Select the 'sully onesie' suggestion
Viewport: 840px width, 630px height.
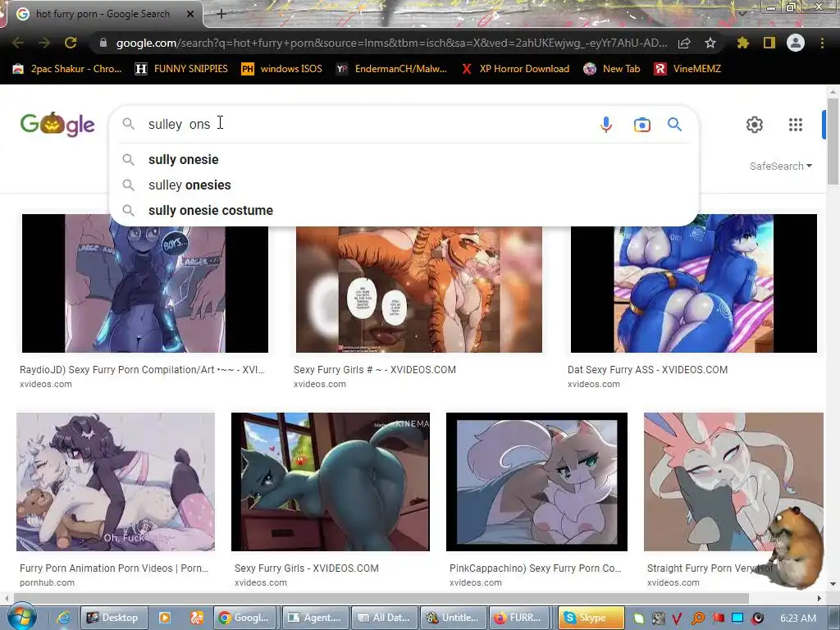click(x=404, y=160)
